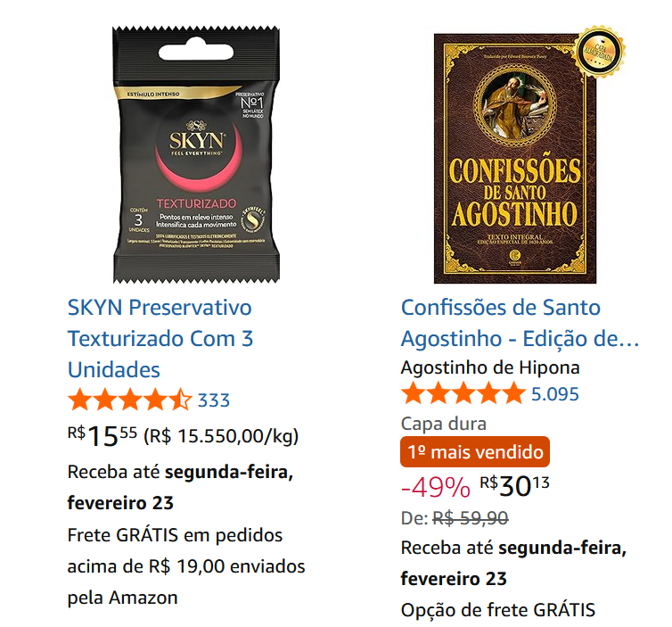Click the -49% discount label
The height and width of the screenshot is (627, 672).
point(436,488)
